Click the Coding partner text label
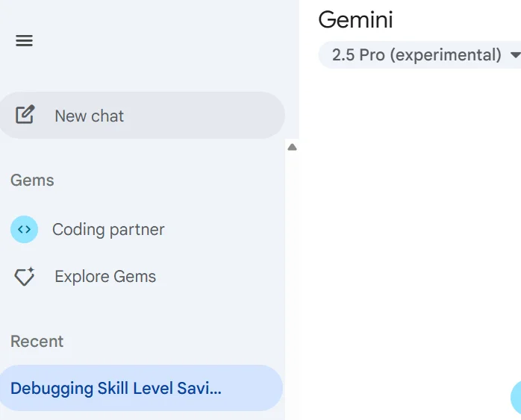This screenshot has height=420, width=521. coord(108,230)
